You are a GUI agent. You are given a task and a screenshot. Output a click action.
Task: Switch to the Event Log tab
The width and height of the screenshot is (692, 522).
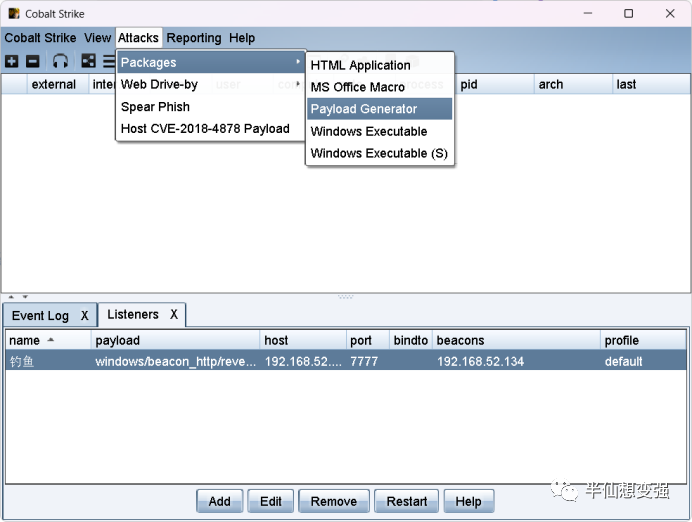[x=40, y=315]
